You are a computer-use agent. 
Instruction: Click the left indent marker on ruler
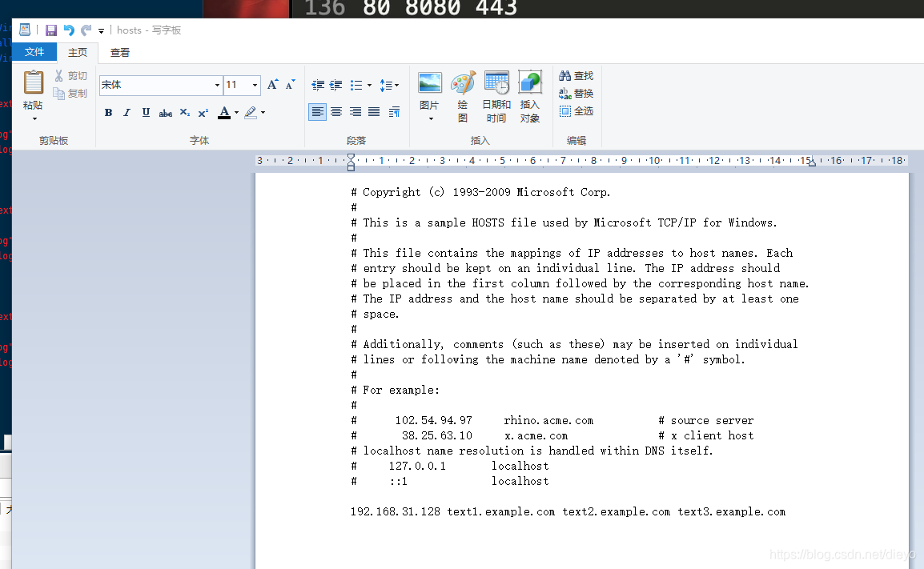[x=351, y=162]
